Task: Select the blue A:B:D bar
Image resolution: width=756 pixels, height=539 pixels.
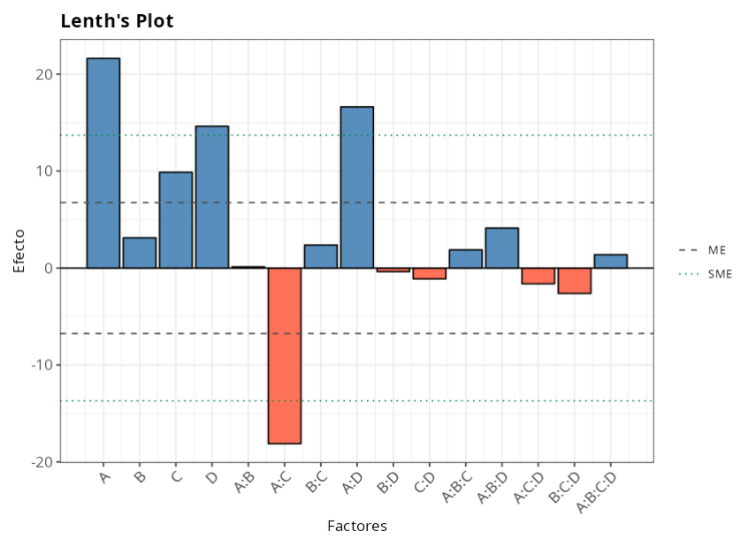Action: [x=502, y=248]
